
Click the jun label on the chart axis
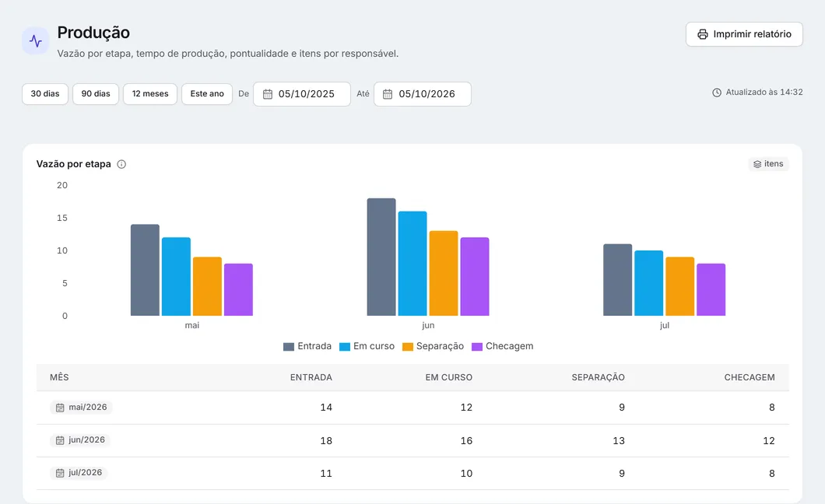(x=428, y=325)
